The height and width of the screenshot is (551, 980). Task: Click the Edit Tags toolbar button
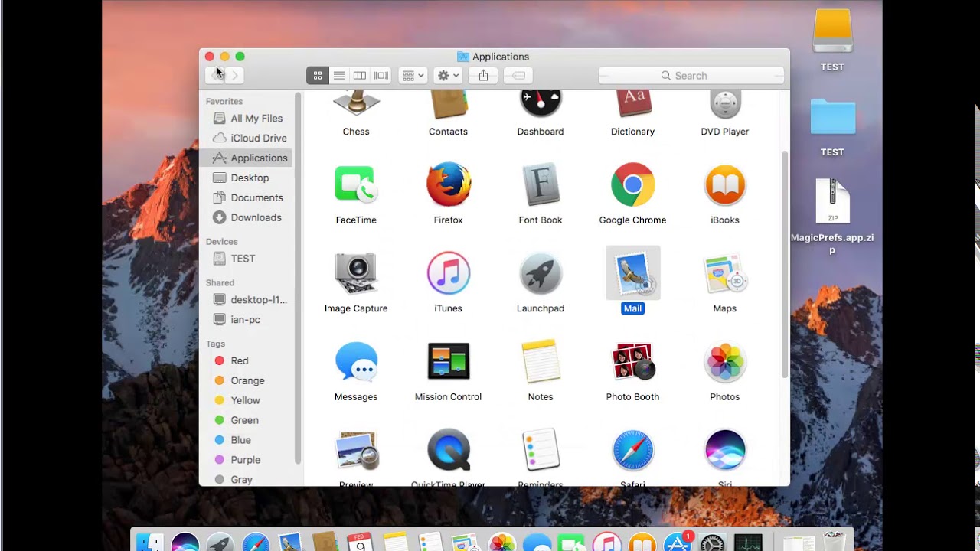pyautogui.click(x=518, y=76)
